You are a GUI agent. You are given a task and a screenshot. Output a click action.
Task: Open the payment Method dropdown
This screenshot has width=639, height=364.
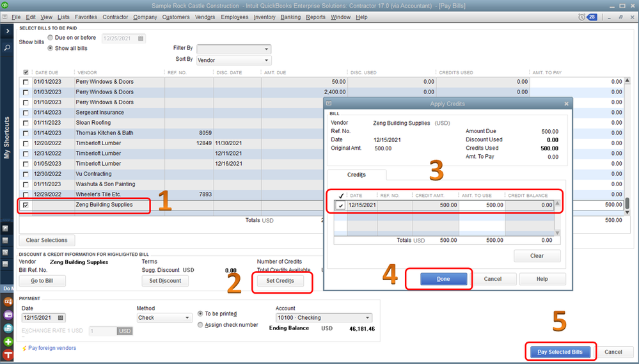(164, 317)
